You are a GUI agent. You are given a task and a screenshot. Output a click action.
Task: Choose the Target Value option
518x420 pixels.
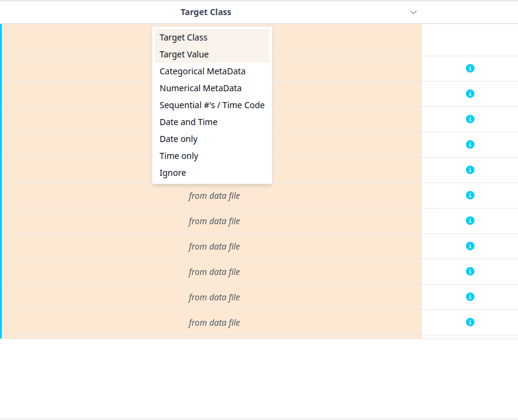[184, 54]
